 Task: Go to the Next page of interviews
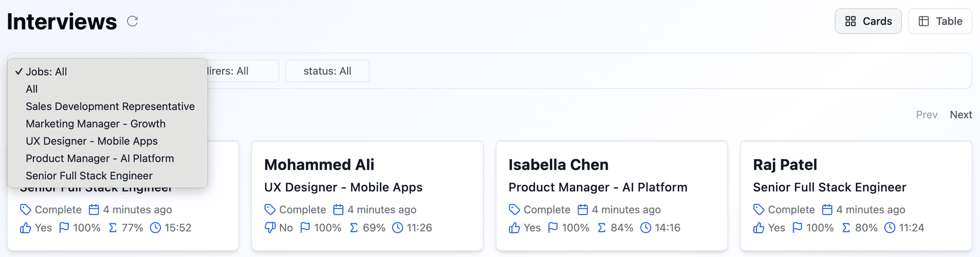(x=961, y=115)
